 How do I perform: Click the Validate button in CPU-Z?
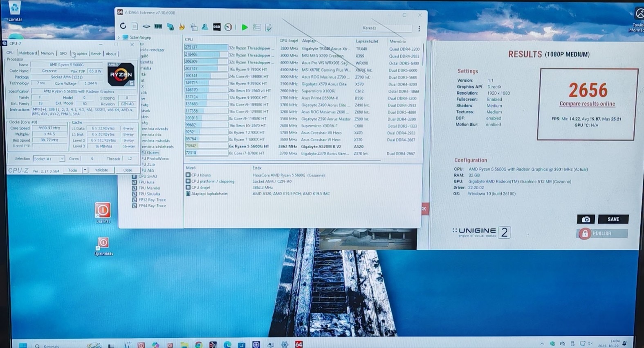tap(101, 170)
